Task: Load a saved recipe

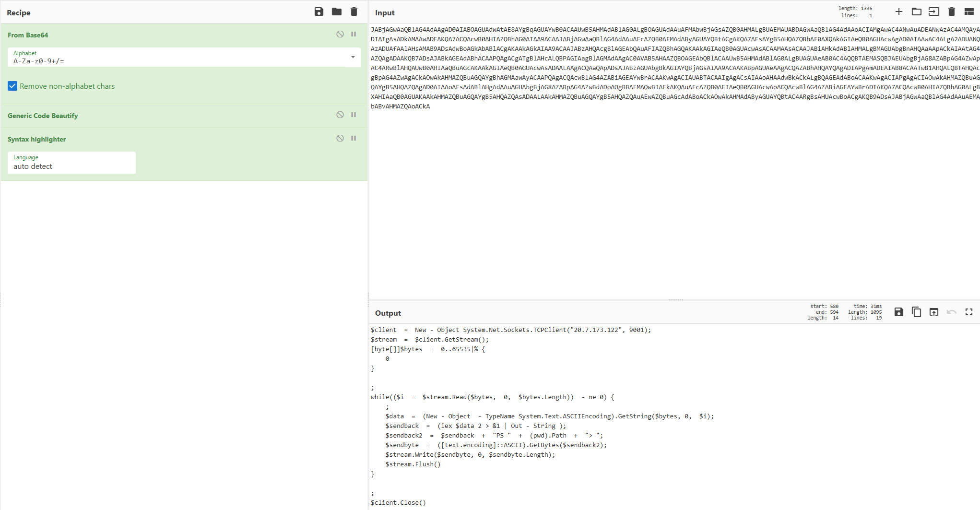Action: point(336,12)
